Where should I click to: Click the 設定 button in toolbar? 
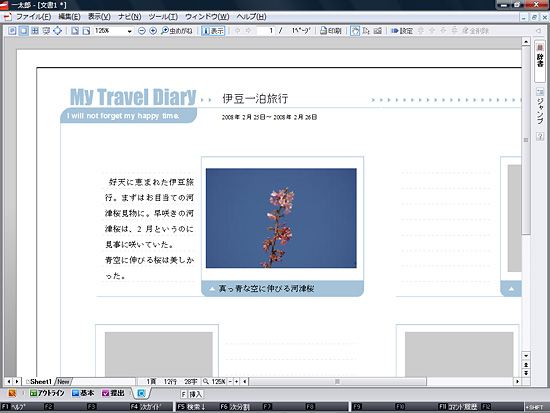pos(402,31)
